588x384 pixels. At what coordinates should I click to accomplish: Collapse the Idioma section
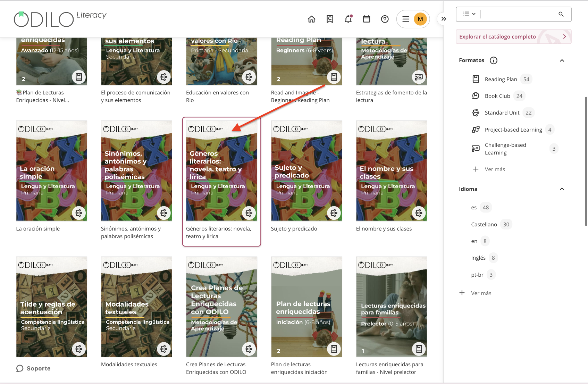tap(562, 189)
